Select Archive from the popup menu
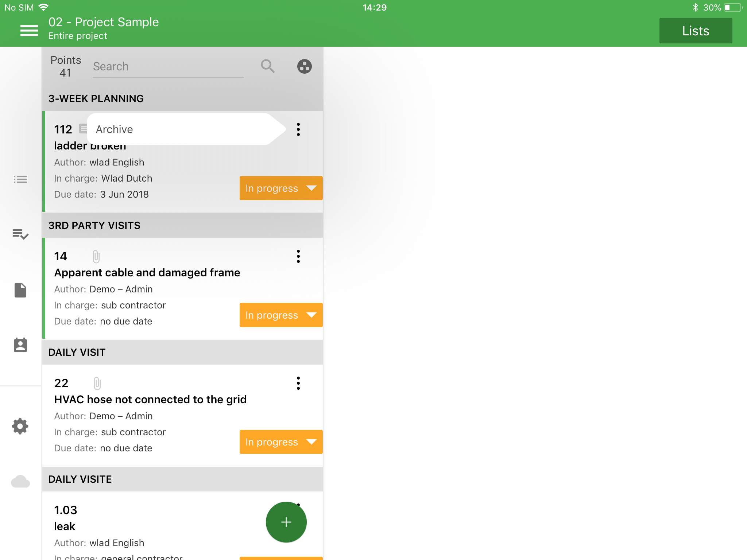This screenshot has width=747, height=560. (186, 129)
